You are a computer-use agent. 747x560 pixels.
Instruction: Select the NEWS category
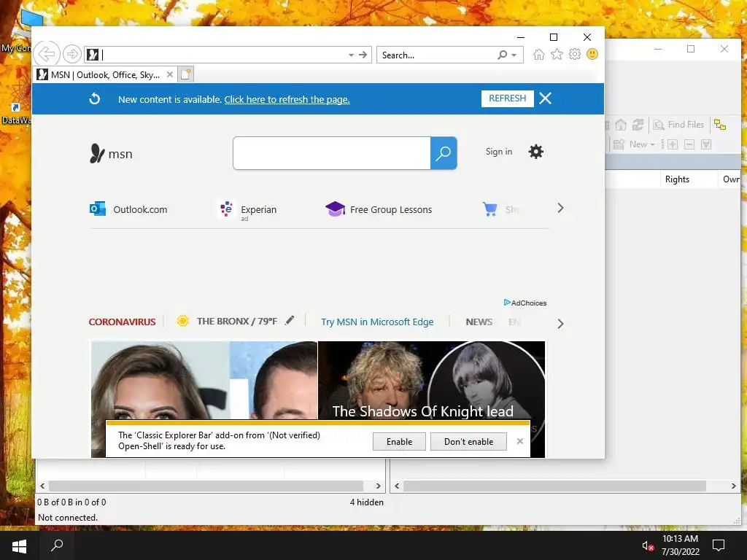[479, 322]
